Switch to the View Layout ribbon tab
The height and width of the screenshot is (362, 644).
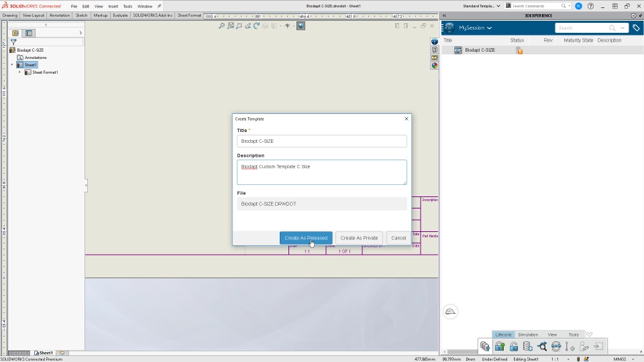[34, 15]
